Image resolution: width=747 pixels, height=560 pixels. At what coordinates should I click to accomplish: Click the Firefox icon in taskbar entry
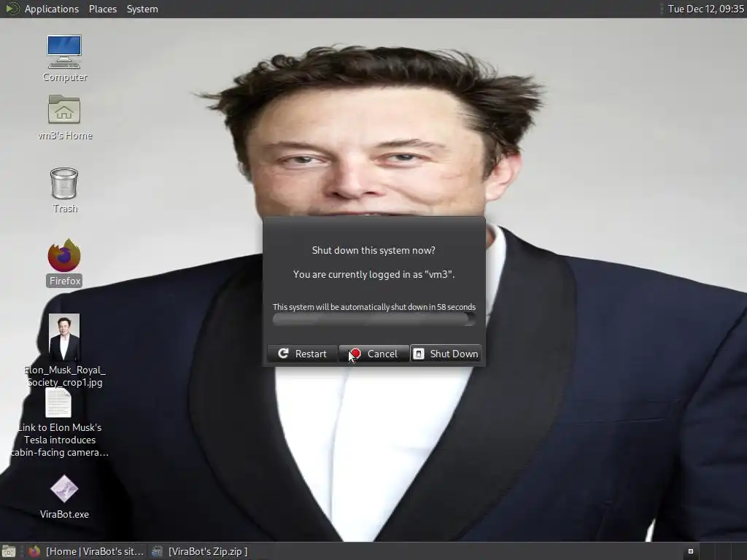[34, 551]
